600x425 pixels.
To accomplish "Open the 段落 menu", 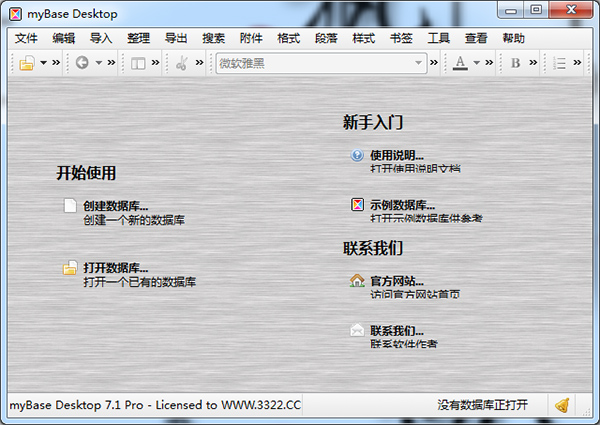I will pyautogui.click(x=326, y=38).
